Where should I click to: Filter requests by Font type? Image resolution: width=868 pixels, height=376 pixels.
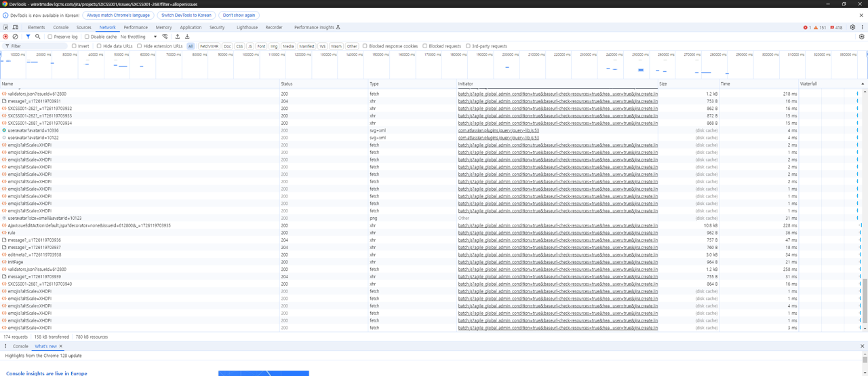tap(261, 46)
